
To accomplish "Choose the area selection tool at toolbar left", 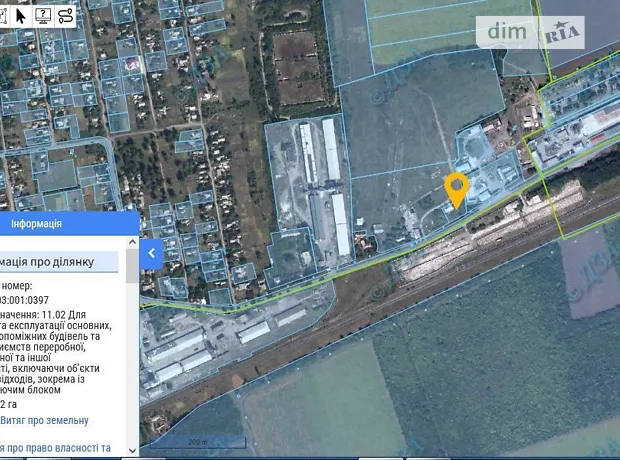I will [4, 15].
